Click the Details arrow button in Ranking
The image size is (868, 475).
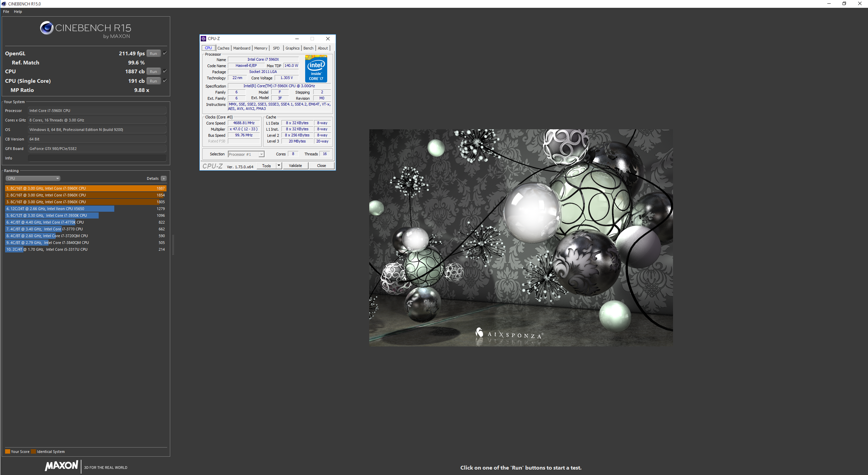pyautogui.click(x=164, y=178)
